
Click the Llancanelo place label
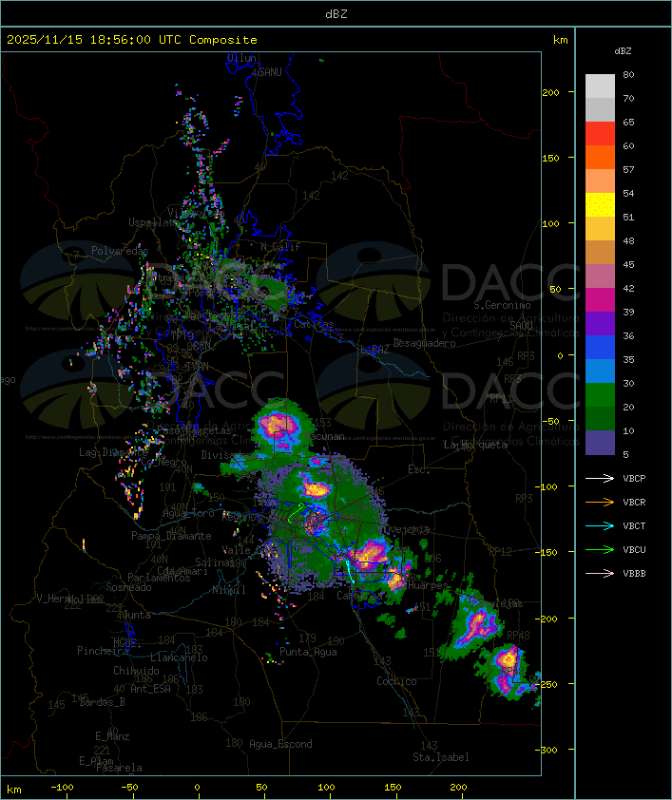pyautogui.click(x=179, y=657)
